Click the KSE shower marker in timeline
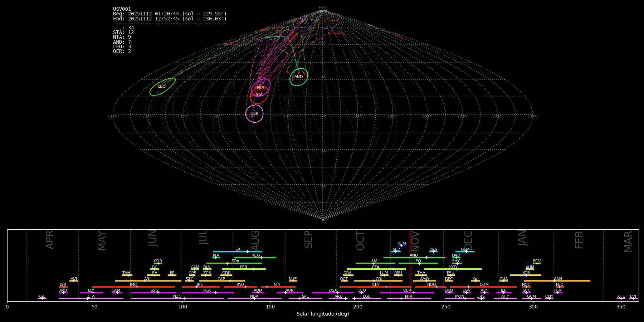 (x=42, y=298)
